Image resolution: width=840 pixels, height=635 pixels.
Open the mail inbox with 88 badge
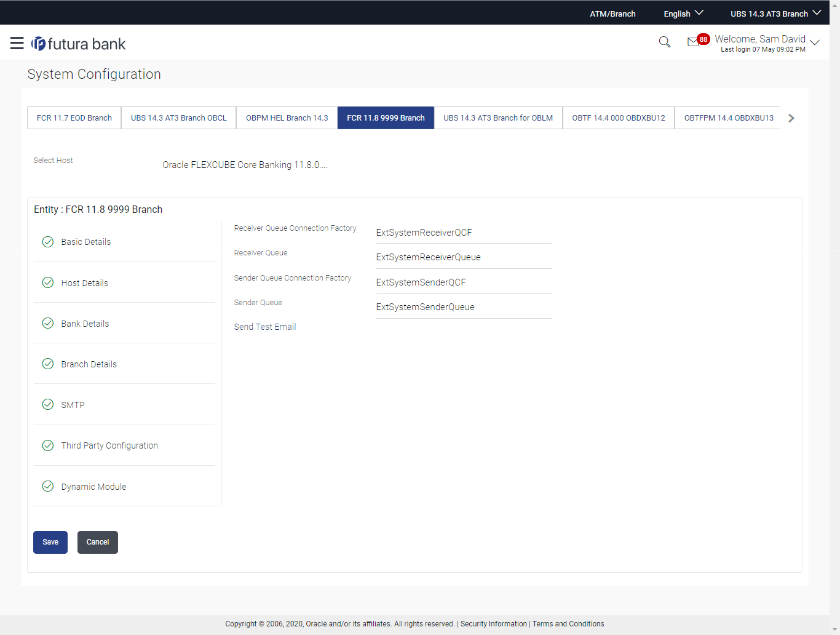click(x=698, y=41)
